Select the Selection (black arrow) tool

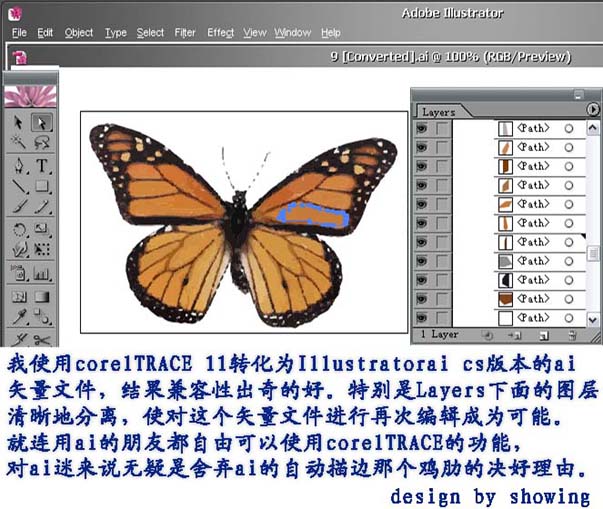click(x=18, y=123)
